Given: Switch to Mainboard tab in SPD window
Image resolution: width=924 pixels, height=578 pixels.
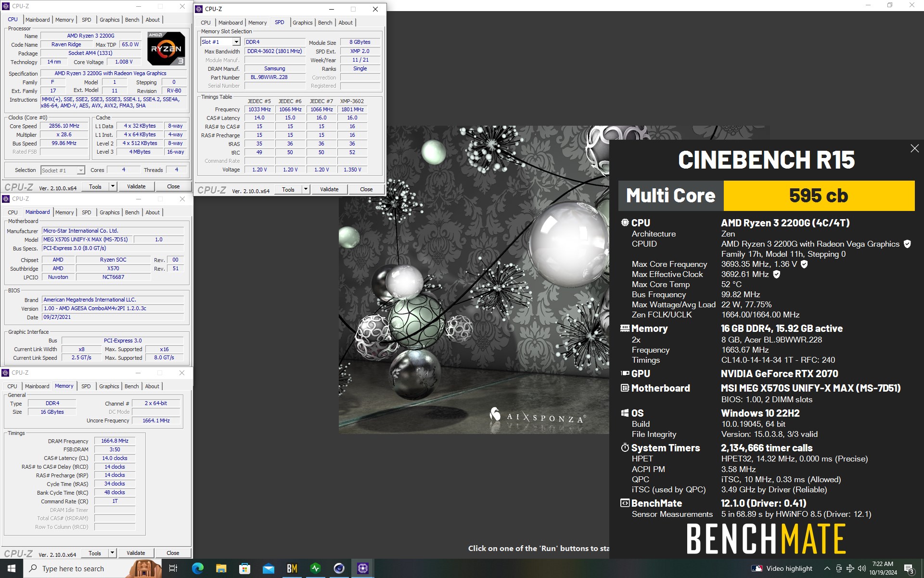Looking at the screenshot, I should tap(231, 23).
